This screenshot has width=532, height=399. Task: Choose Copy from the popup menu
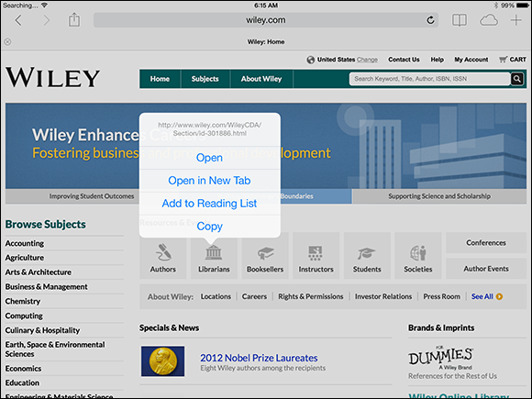(x=209, y=227)
